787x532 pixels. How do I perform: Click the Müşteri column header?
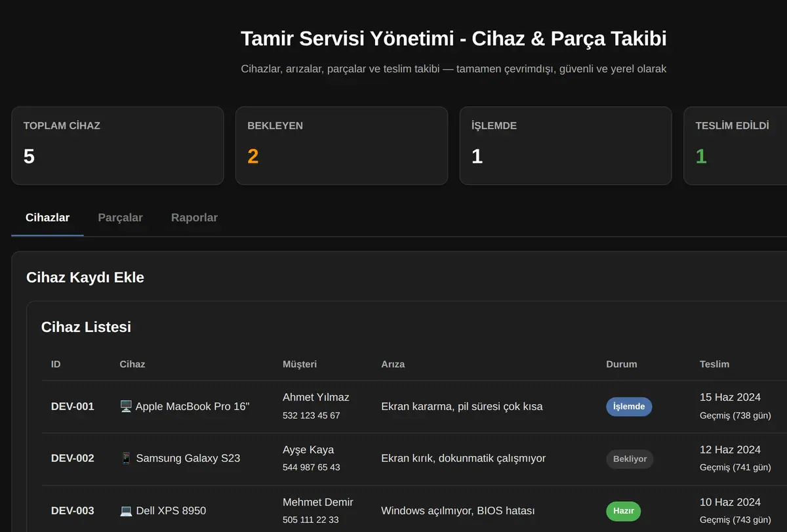click(300, 364)
